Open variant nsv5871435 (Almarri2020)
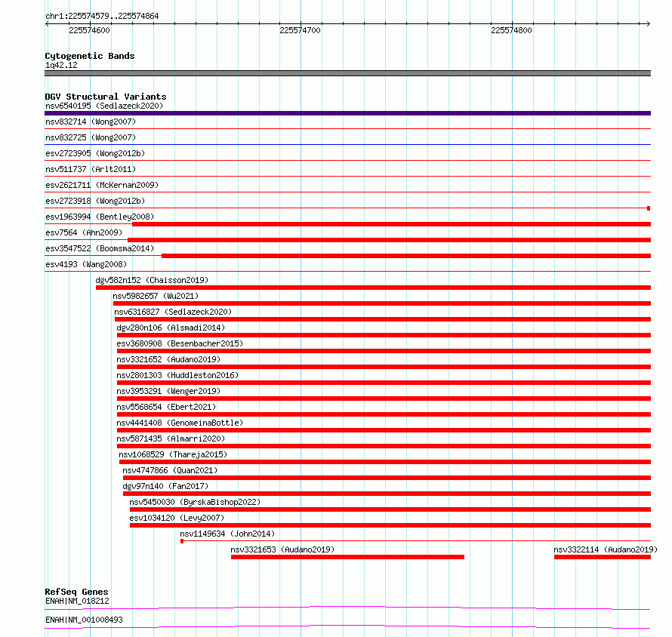The height and width of the screenshot is (637, 672). pyautogui.click(x=171, y=439)
